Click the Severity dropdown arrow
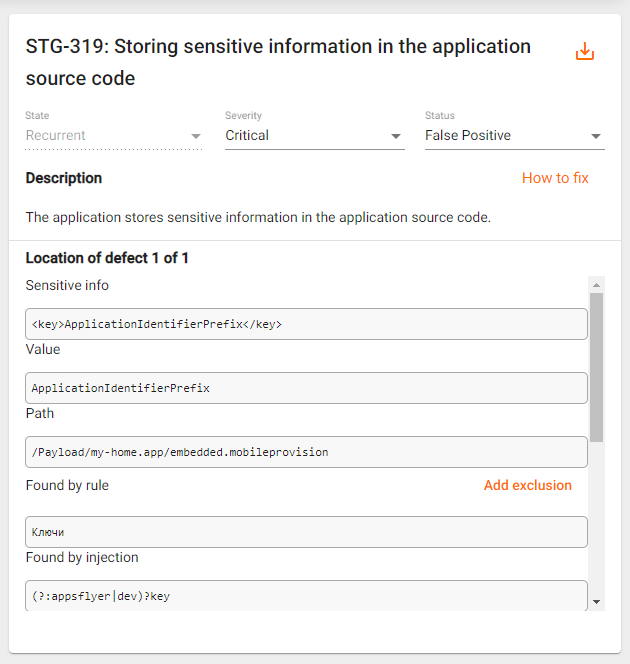Image resolution: width=630 pixels, height=664 pixels. coord(395,136)
